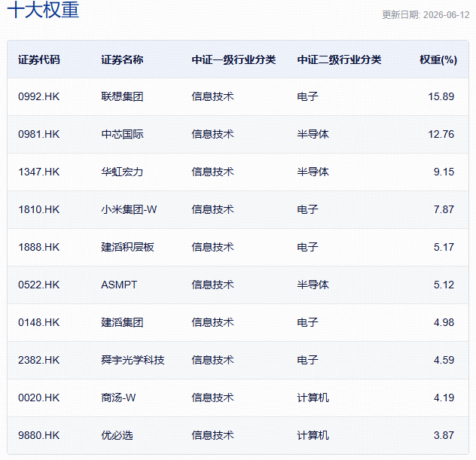Click 信息技术 in the 舜宇光学科技 row
The height and width of the screenshot is (460, 476).
pyautogui.click(x=212, y=360)
